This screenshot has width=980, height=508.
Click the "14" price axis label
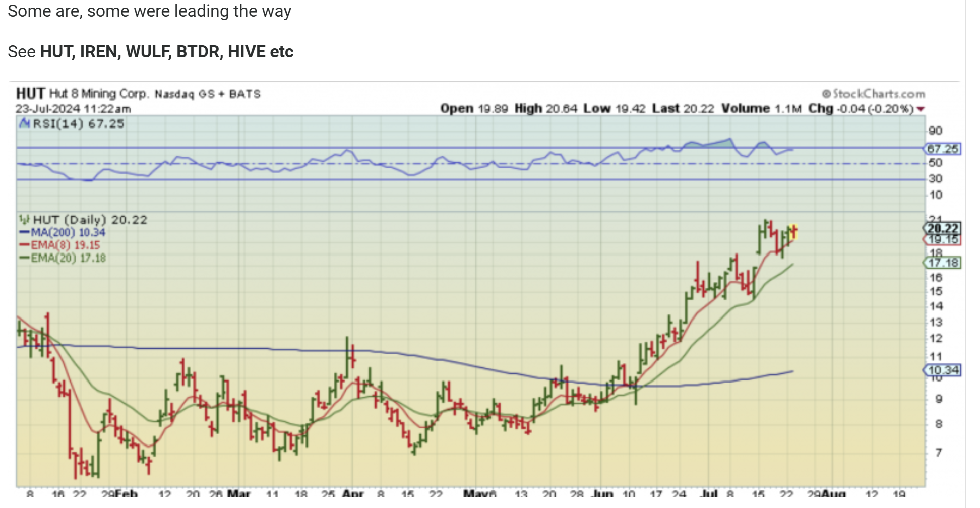936,306
